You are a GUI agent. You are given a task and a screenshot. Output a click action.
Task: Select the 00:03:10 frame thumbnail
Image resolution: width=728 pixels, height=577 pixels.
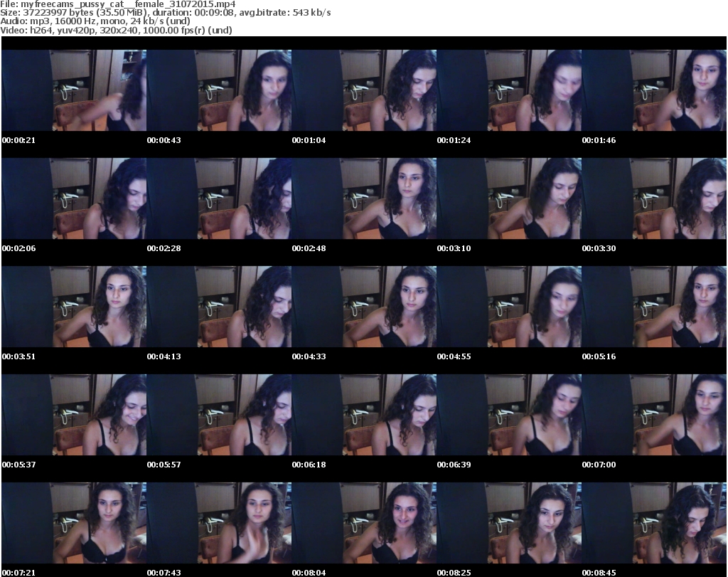509,198
